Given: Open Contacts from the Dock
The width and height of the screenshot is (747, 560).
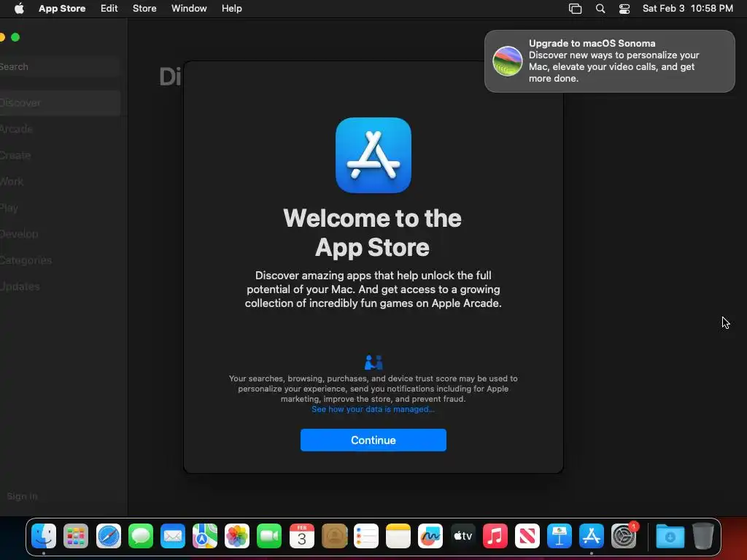Looking at the screenshot, I should 334,536.
